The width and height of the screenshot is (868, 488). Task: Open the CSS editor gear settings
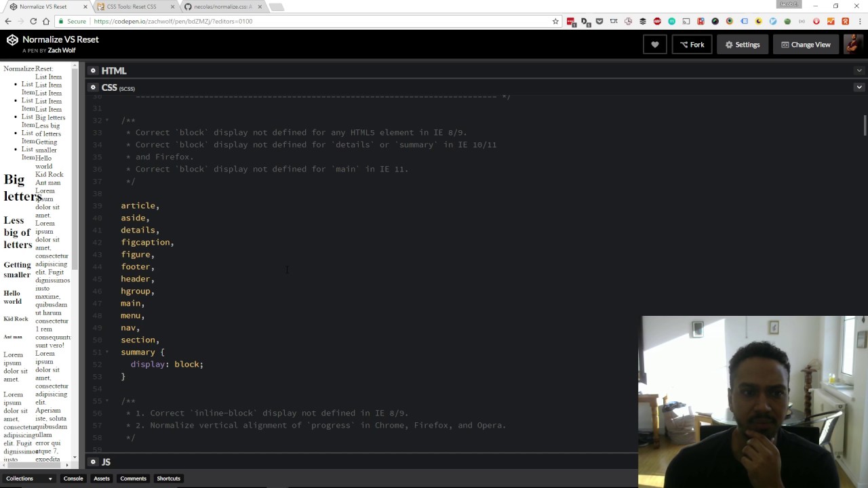click(x=94, y=87)
